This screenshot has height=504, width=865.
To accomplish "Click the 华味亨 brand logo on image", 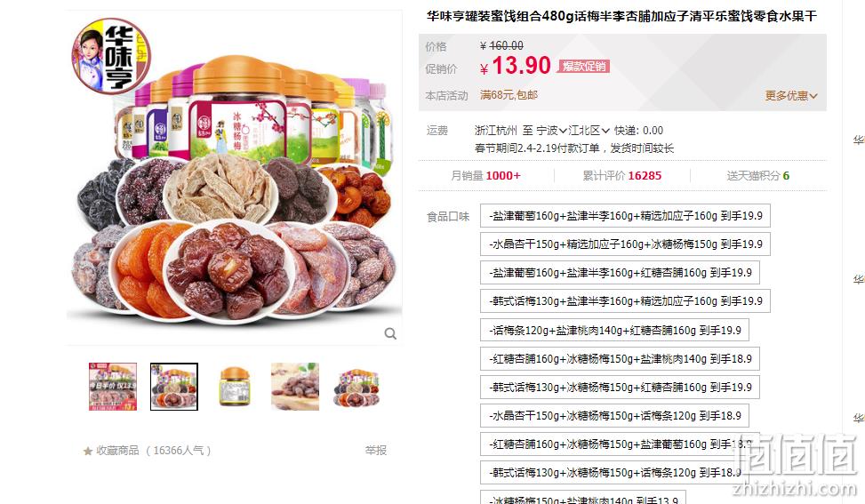I will (111, 56).
